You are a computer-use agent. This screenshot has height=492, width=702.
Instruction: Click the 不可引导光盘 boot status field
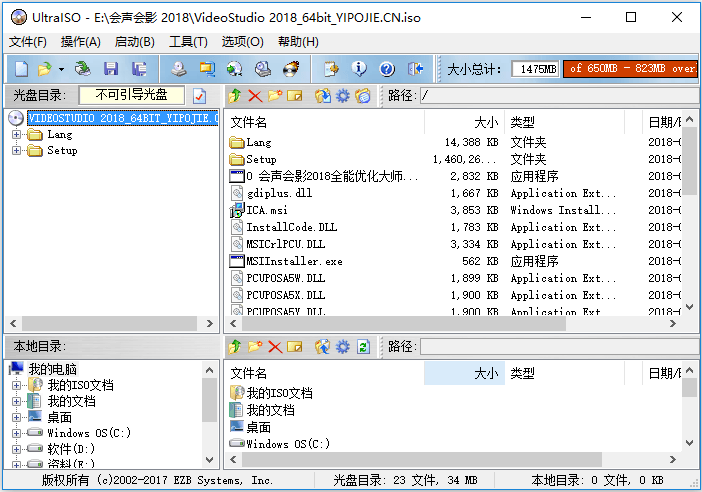coord(132,95)
